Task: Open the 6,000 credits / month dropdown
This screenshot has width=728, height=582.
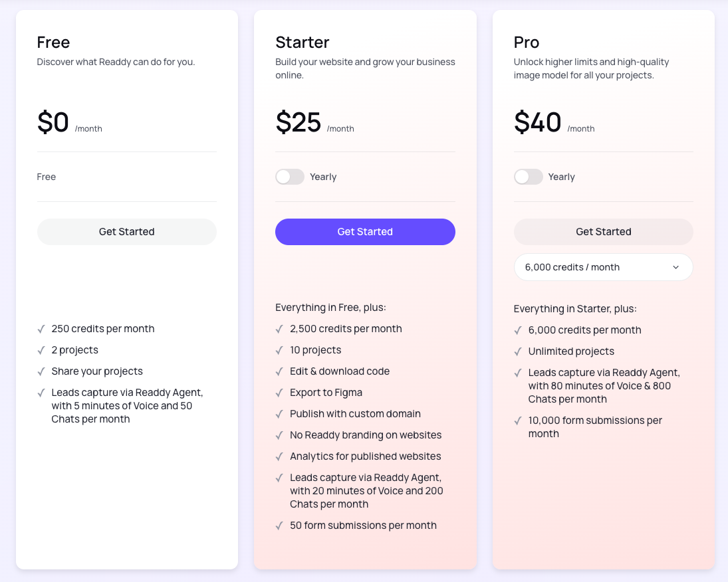Action: coord(603,267)
